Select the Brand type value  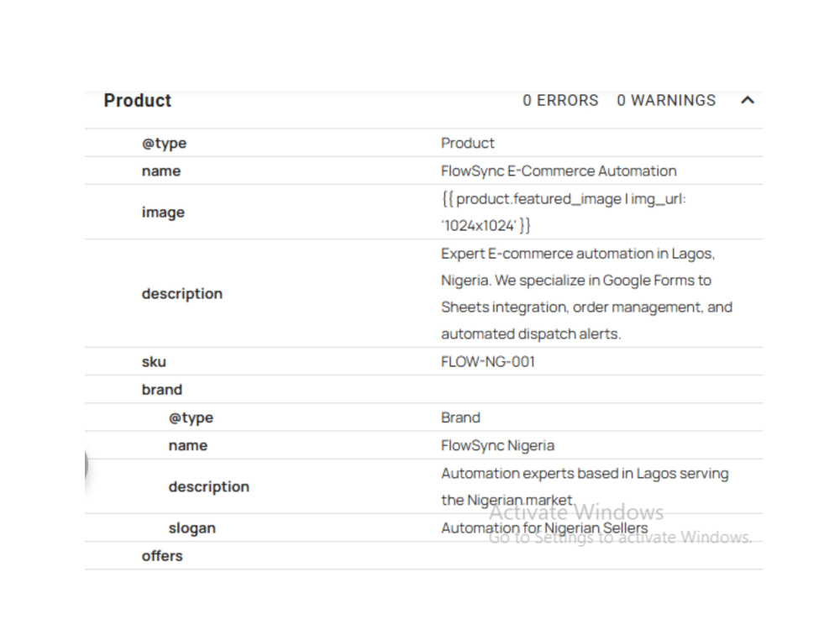(460, 417)
